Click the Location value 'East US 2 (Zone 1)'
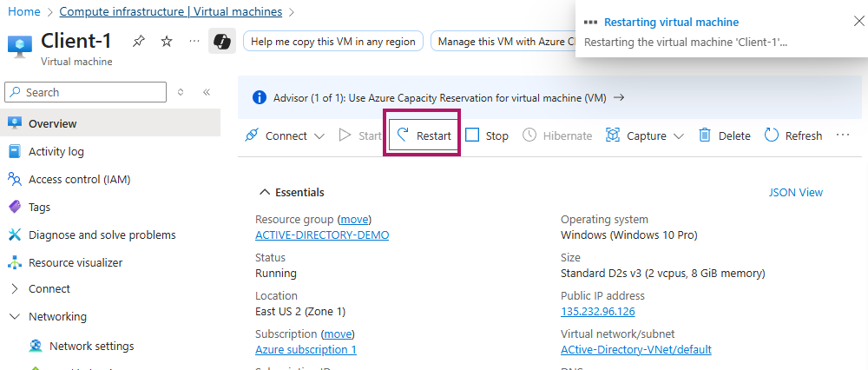Image resolution: width=868 pixels, height=370 pixels. 300,311
